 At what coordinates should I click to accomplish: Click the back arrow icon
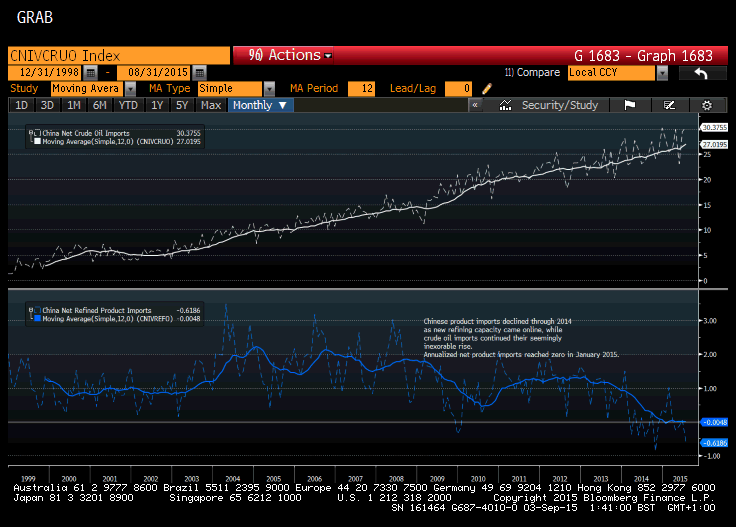[701, 73]
